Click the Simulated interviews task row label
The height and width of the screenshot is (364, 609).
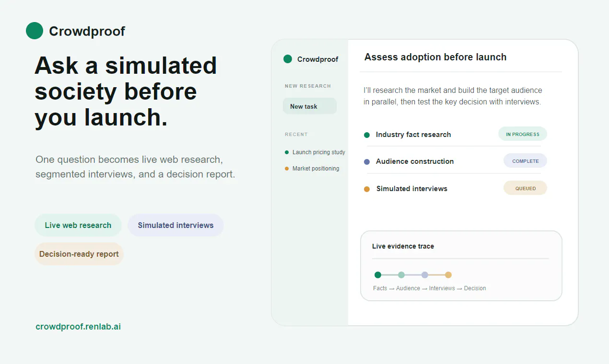pyautogui.click(x=412, y=189)
